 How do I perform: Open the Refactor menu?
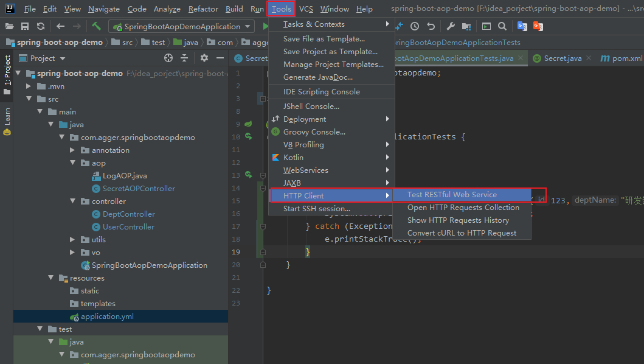point(203,9)
